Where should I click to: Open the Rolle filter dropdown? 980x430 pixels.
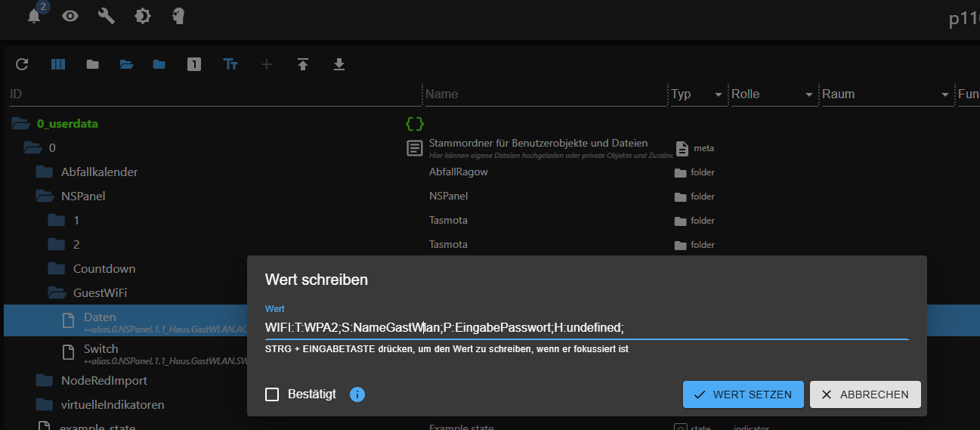coord(808,94)
